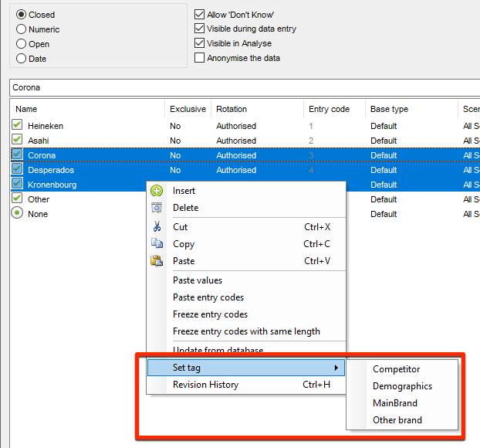Select the Numeric radio button
This screenshot has height=448, width=480.
coord(21,29)
